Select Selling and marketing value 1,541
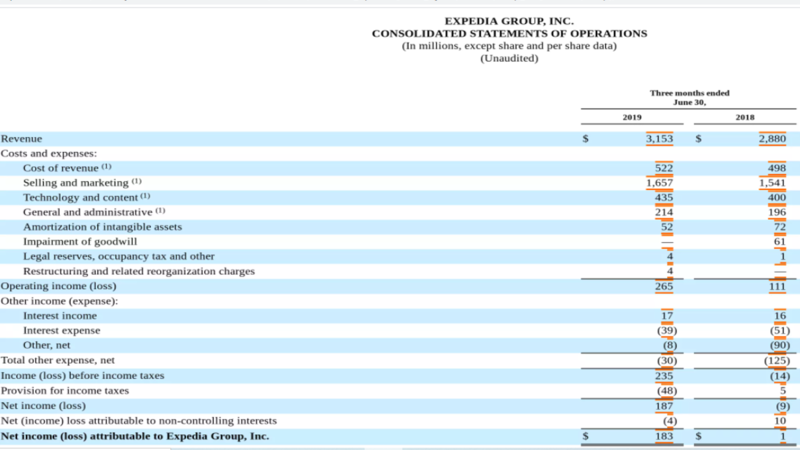Viewport: 800px width, 450px height. (x=772, y=183)
